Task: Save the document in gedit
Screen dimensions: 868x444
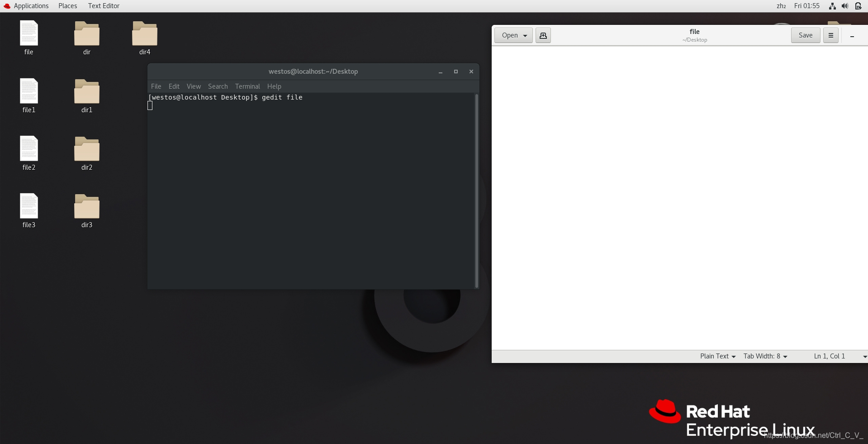Action: click(x=806, y=35)
